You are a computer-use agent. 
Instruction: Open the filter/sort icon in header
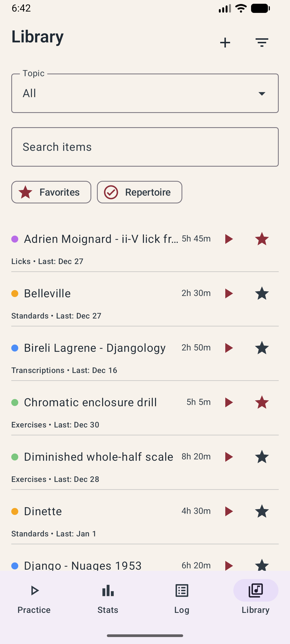pyautogui.click(x=262, y=43)
